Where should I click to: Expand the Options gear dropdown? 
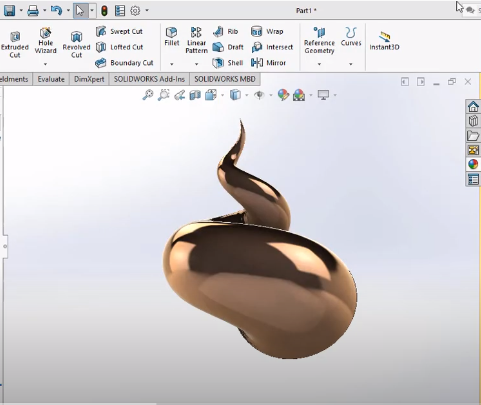[x=147, y=11]
